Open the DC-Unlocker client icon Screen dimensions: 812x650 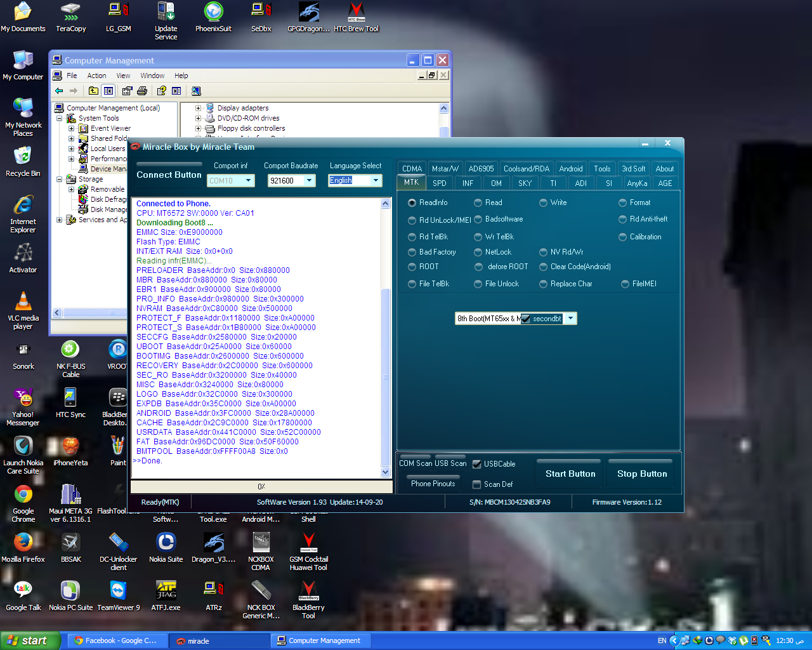tap(118, 552)
